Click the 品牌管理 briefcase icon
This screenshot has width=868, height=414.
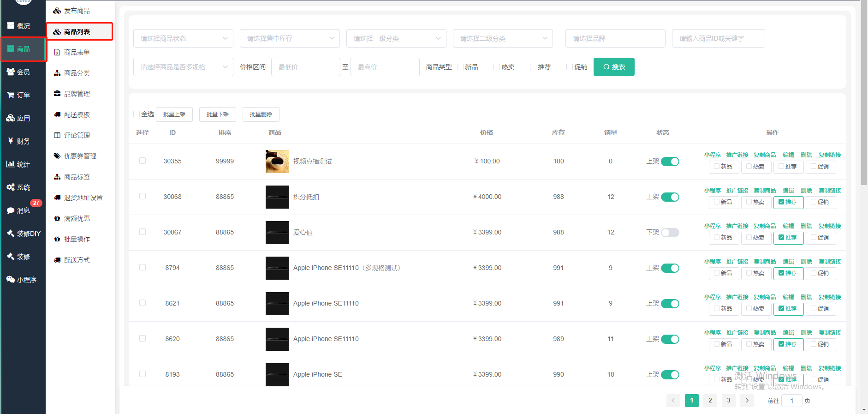[x=57, y=94]
